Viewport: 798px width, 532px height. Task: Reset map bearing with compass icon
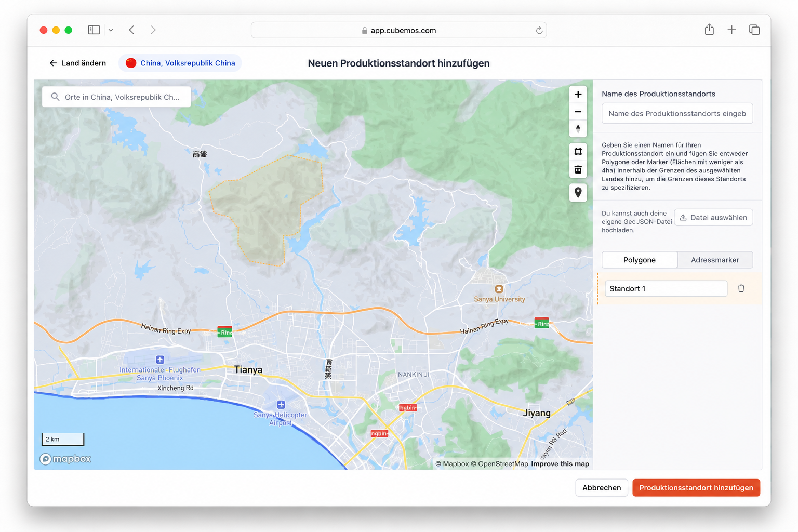pyautogui.click(x=578, y=128)
